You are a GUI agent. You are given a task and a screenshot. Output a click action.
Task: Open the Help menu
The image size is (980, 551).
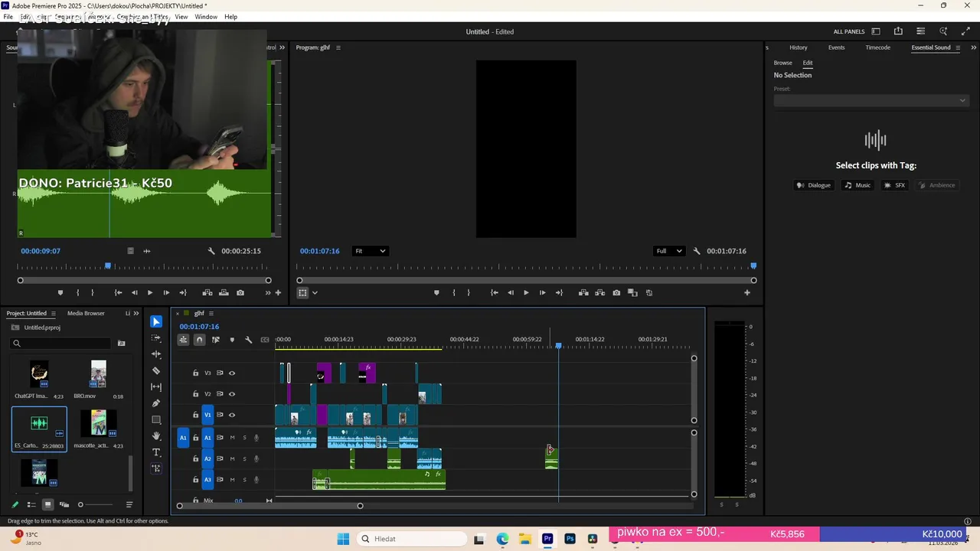pyautogui.click(x=230, y=17)
